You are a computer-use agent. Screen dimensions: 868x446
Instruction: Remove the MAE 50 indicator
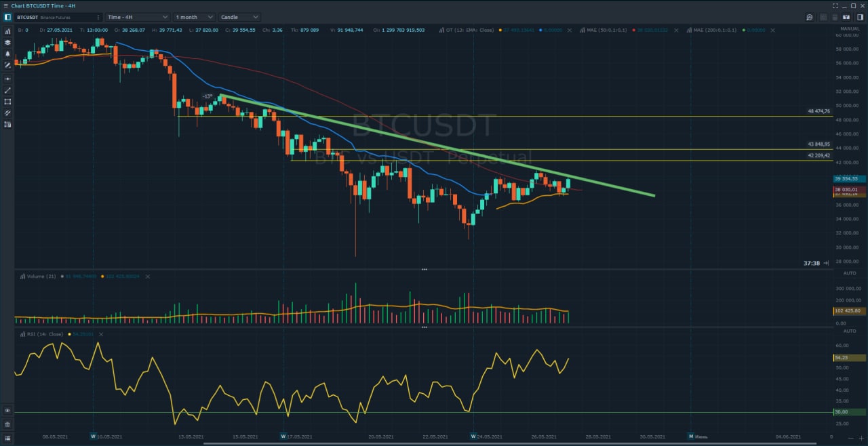tap(677, 30)
